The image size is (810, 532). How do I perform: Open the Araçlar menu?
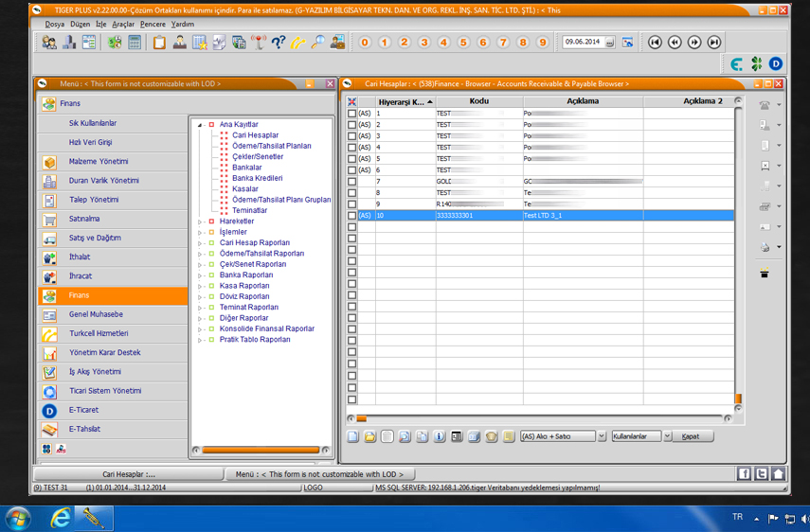point(123,25)
